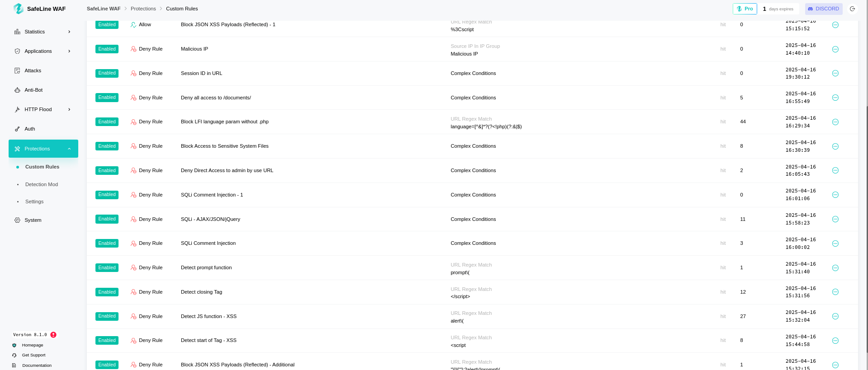868x370 pixels.
Task: Click the Get Support headset icon
Action: point(14,355)
